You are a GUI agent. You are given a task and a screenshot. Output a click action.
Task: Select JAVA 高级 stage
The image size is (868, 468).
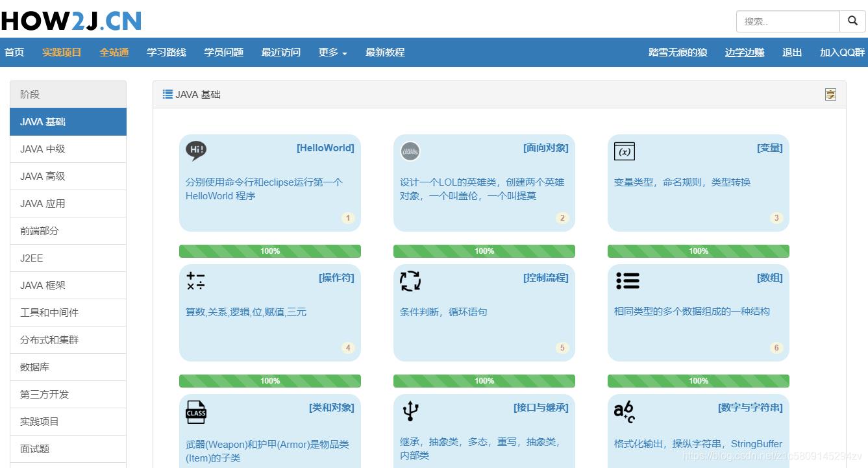tap(68, 176)
